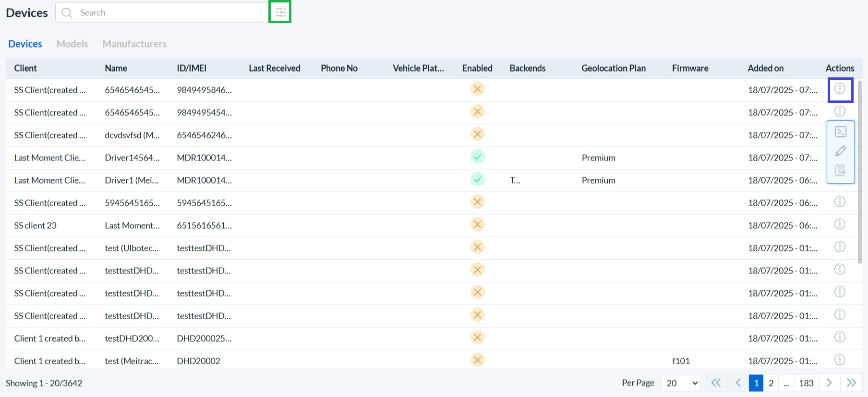The image size is (868, 397).
Task: Open actions menu for DHD20002 device row
Action: [x=840, y=360]
